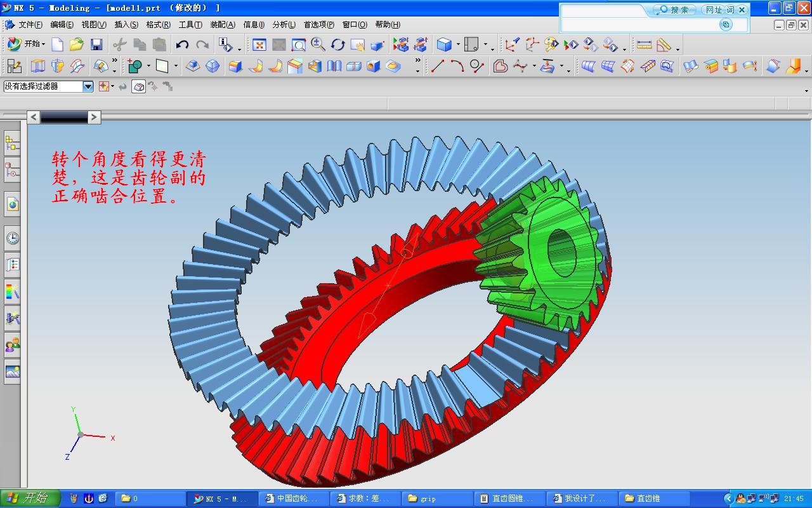Click the Undo arrow in the toolbar
This screenshot has height=508, width=812.
[x=182, y=44]
